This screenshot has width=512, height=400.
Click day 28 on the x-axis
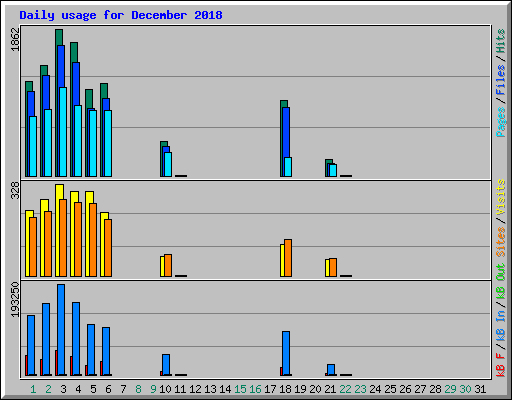pos(435,389)
